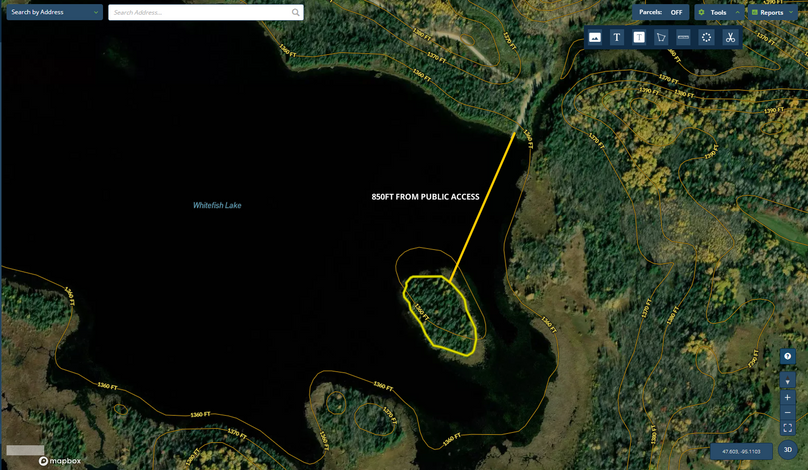
Task: Toggle Parcels layer on
Action: click(663, 12)
